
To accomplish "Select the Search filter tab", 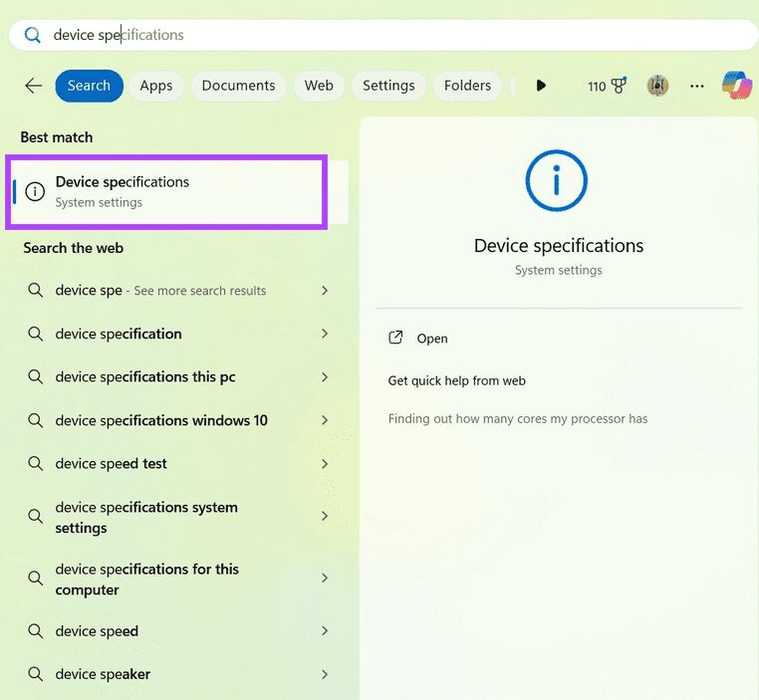I will point(89,86).
